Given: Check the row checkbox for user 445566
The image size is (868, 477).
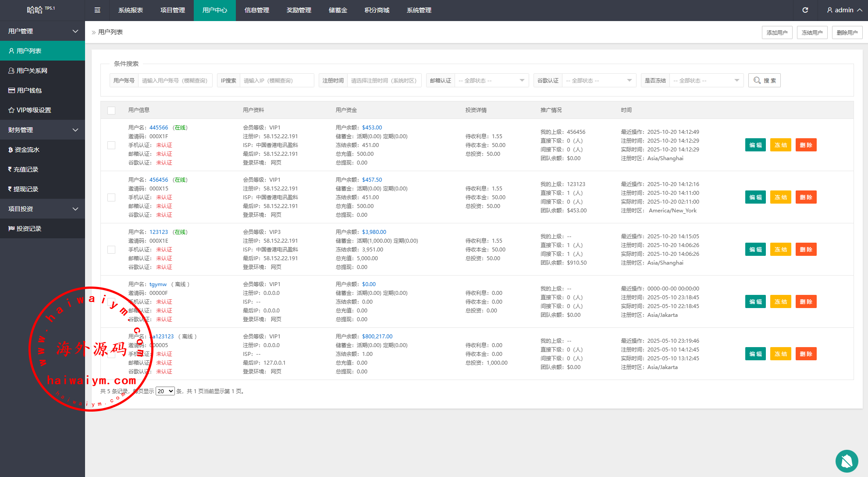Looking at the screenshot, I should coord(111,145).
